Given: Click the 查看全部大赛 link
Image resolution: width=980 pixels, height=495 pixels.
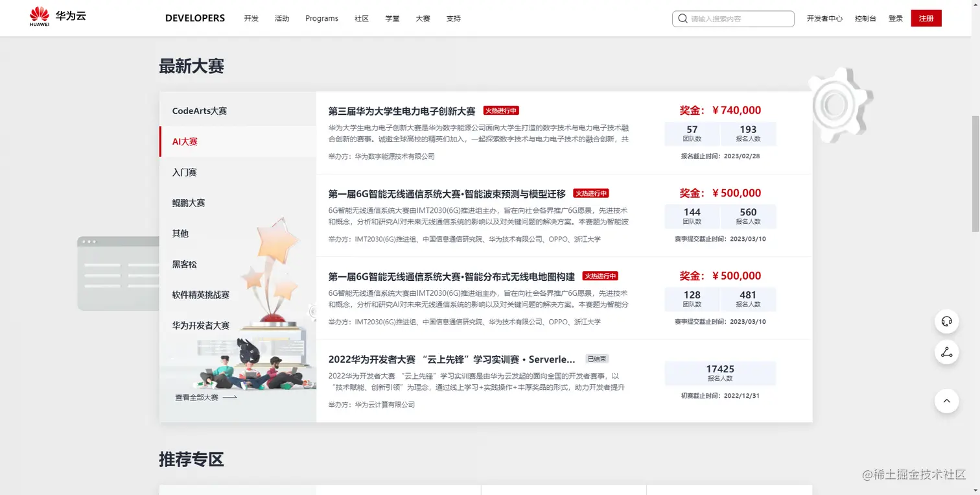Looking at the screenshot, I should click(x=196, y=398).
